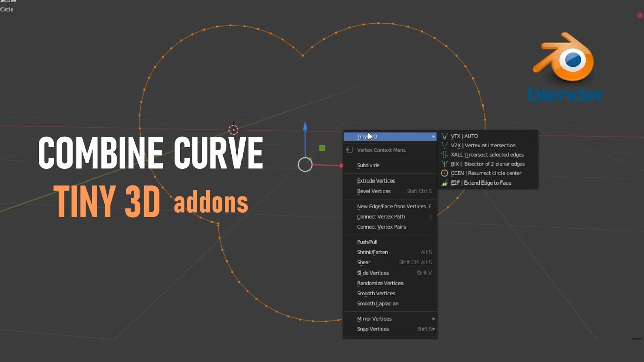Expand the Tiny 3D submenu arrow
644x362 pixels.
(x=434, y=137)
